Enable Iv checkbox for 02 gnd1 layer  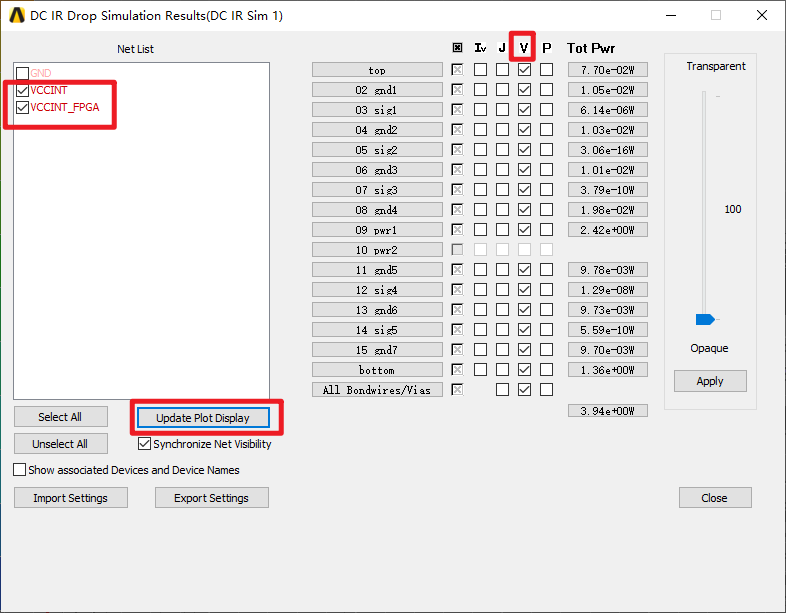tap(480, 89)
